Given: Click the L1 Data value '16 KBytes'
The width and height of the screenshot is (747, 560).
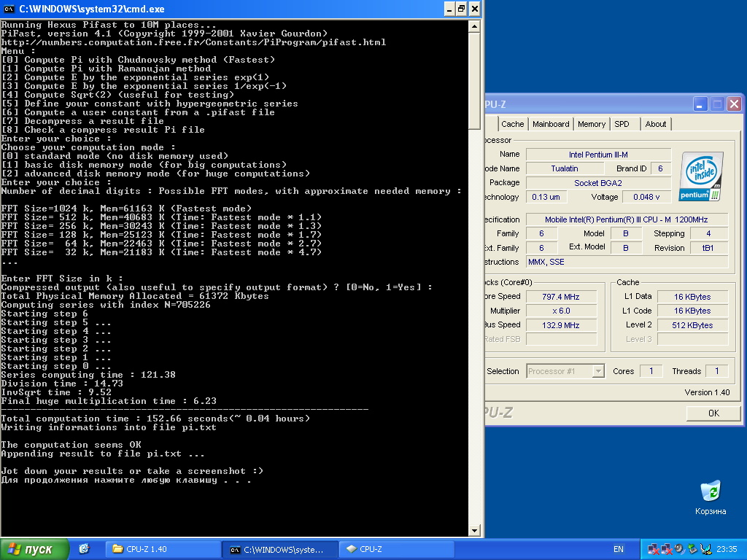Looking at the screenshot, I should pyautogui.click(x=692, y=297).
